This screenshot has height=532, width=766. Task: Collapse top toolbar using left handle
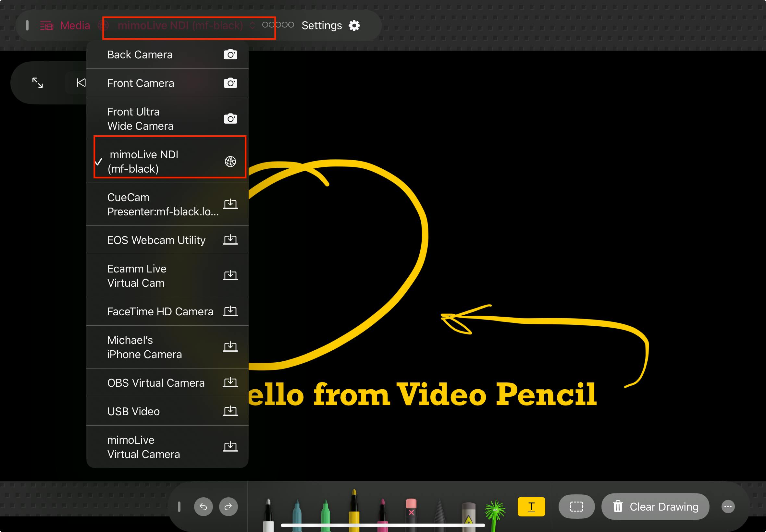pyautogui.click(x=27, y=25)
